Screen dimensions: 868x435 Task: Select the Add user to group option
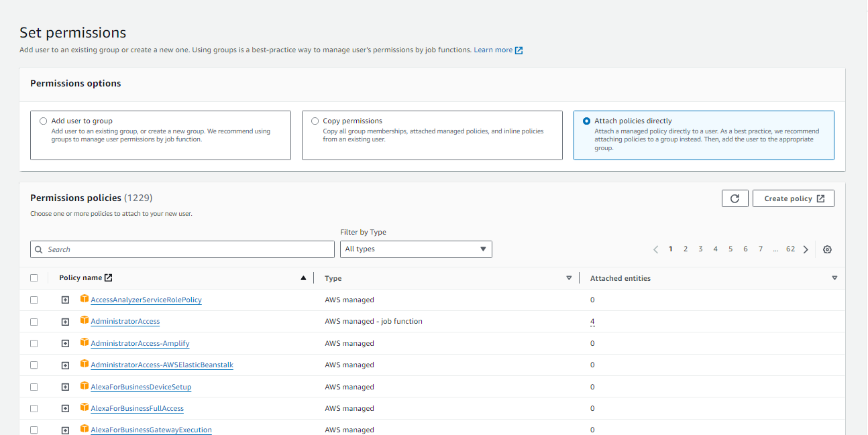click(44, 121)
